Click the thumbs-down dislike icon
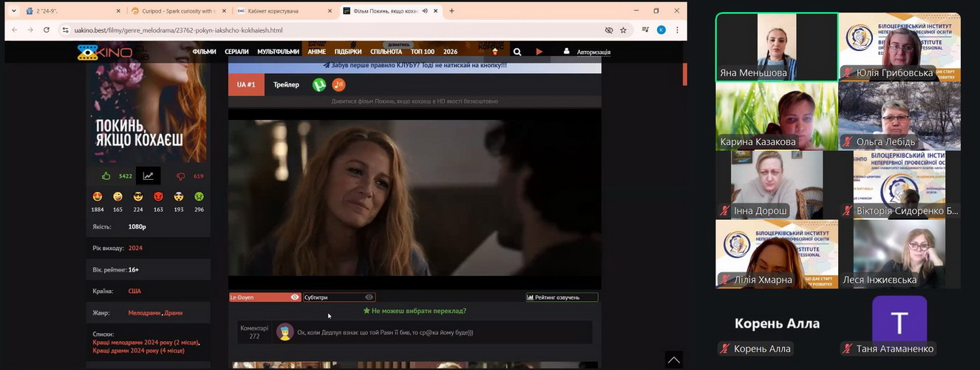The height and width of the screenshot is (370, 980). pyautogui.click(x=180, y=176)
